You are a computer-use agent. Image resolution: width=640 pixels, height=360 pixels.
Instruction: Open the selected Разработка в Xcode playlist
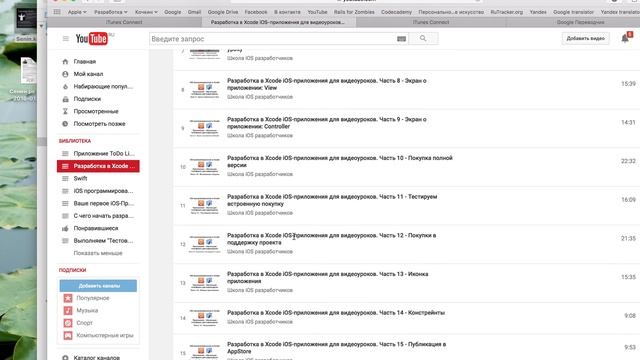[x=98, y=166]
